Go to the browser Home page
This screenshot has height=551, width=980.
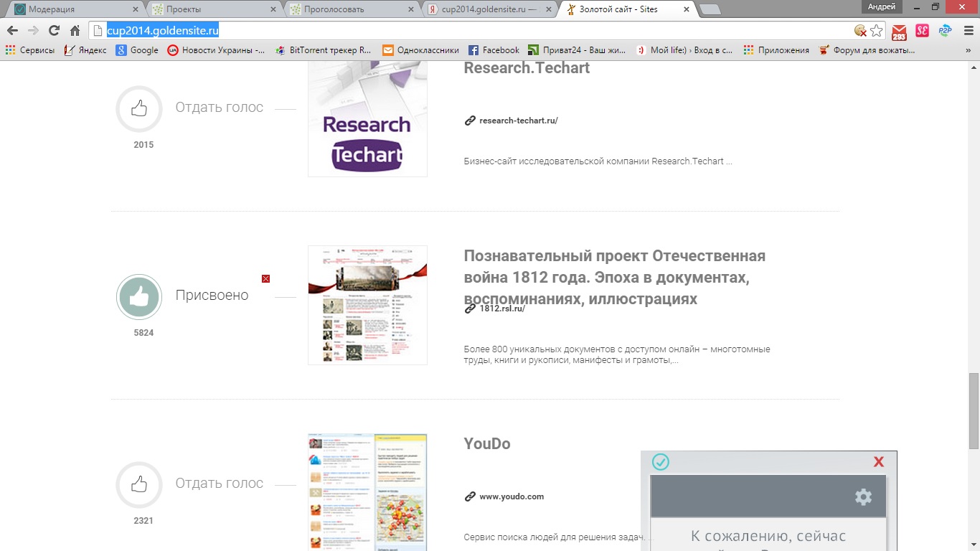pos(75,31)
